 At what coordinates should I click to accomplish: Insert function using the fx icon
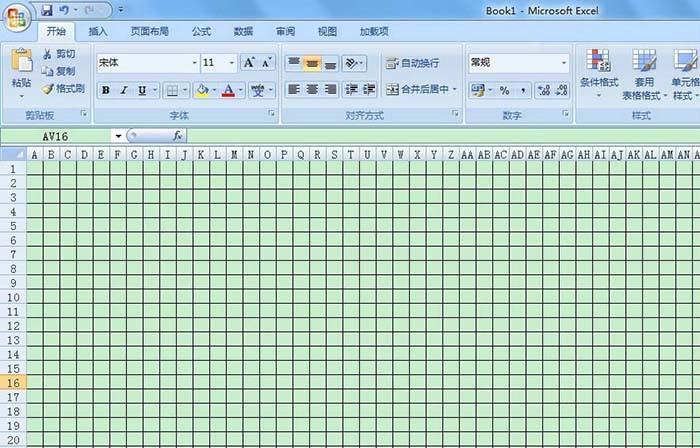(x=178, y=135)
